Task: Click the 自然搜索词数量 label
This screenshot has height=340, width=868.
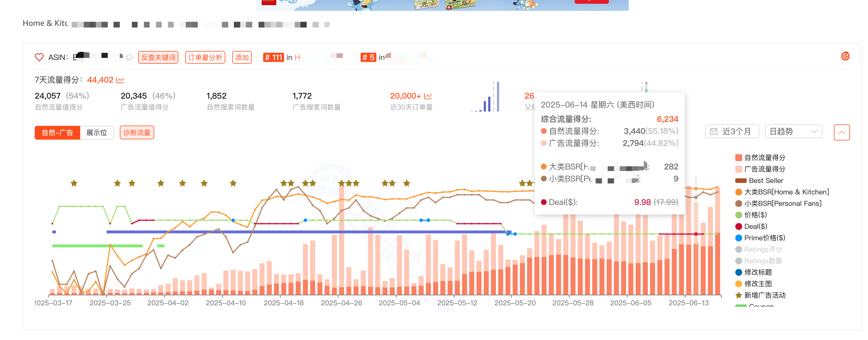Action: pos(230,107)
